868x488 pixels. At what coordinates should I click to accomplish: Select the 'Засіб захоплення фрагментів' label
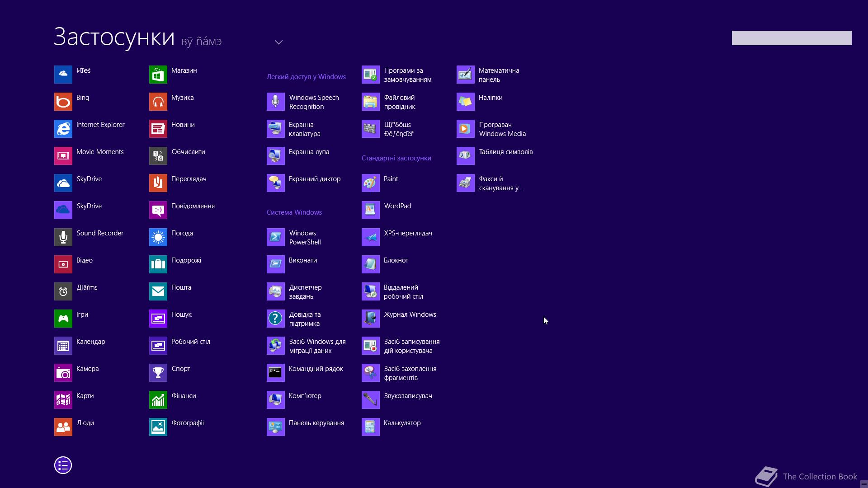410,373
